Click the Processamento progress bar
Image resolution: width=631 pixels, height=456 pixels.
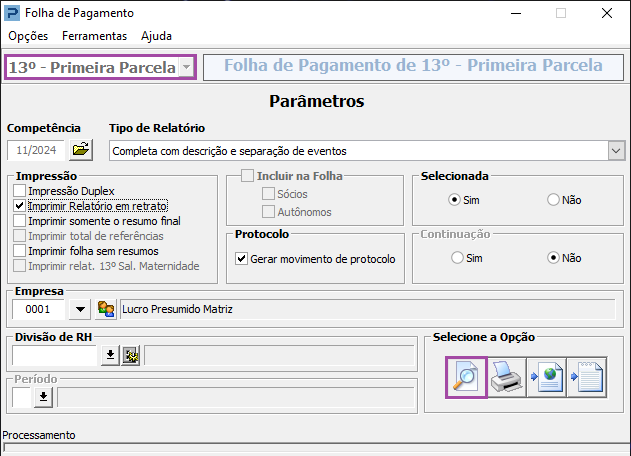(x=317, y=448)
